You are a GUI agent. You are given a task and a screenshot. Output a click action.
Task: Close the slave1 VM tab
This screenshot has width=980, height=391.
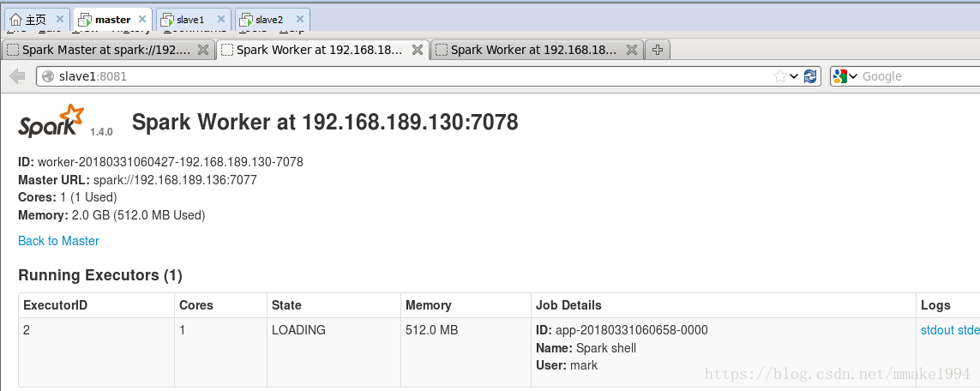220,20
